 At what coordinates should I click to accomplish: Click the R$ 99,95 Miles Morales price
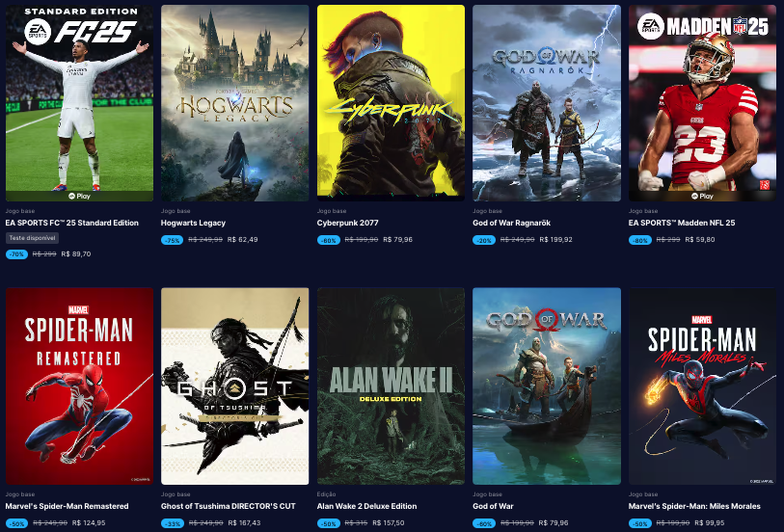tap(710, 523)
